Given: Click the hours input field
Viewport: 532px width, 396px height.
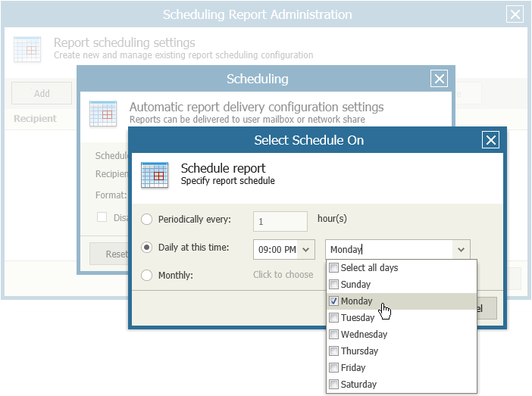Looking at the screenshot, I should click(280, 222).
